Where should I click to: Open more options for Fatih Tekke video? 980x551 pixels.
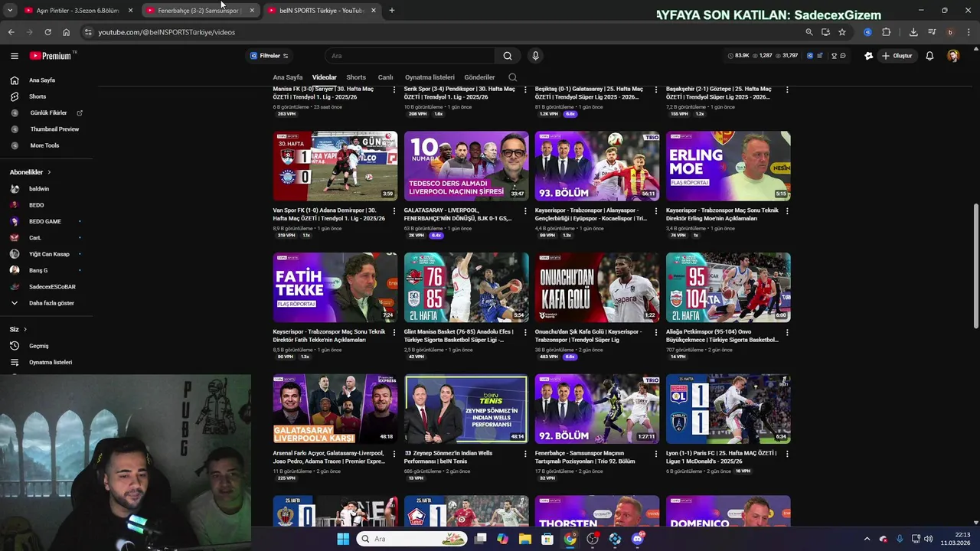[x=394, y=332]
